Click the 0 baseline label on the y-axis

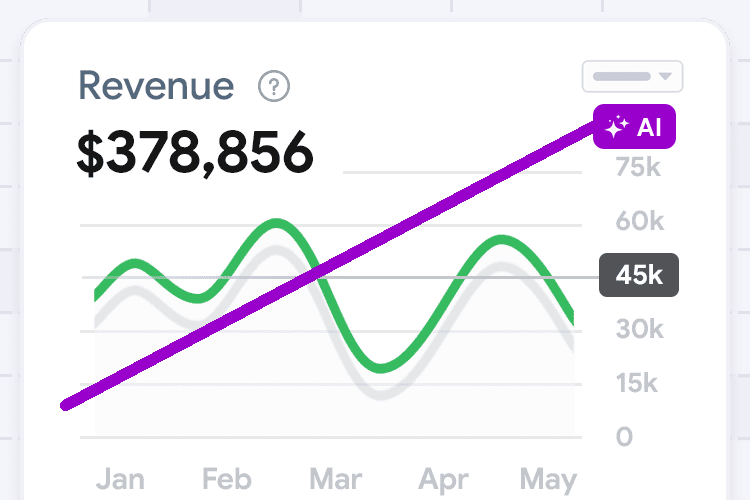point(624,437)
